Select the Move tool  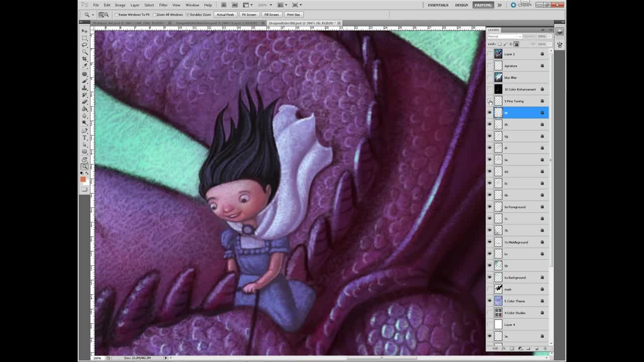click(85, 31)
